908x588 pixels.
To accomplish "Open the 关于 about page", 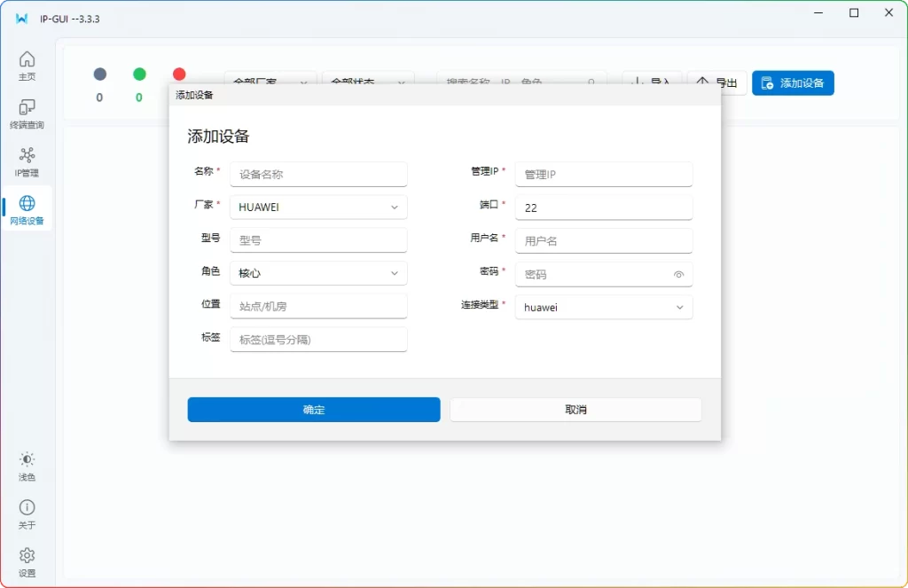I will coord(27,514).
